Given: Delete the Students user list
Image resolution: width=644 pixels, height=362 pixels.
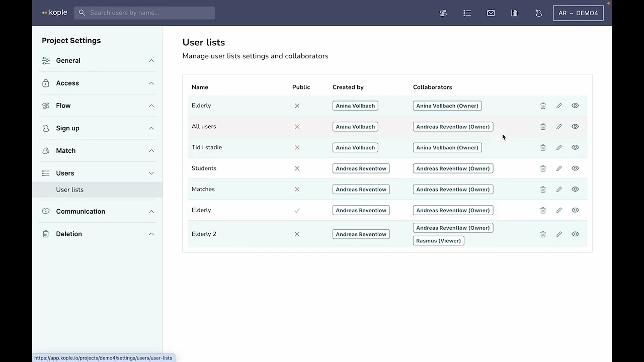Looking at the screenshot, I should (543, 168).
